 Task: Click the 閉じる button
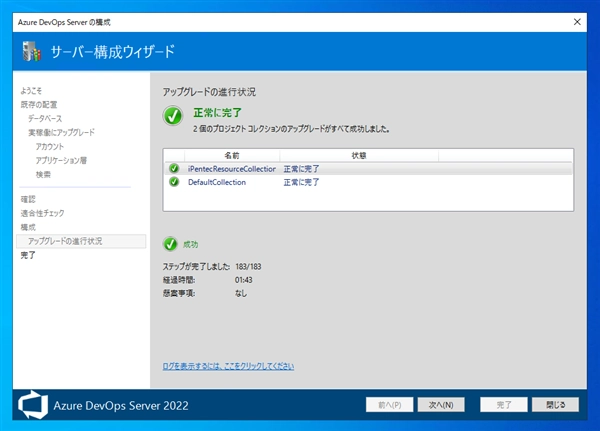click(555, 405)
